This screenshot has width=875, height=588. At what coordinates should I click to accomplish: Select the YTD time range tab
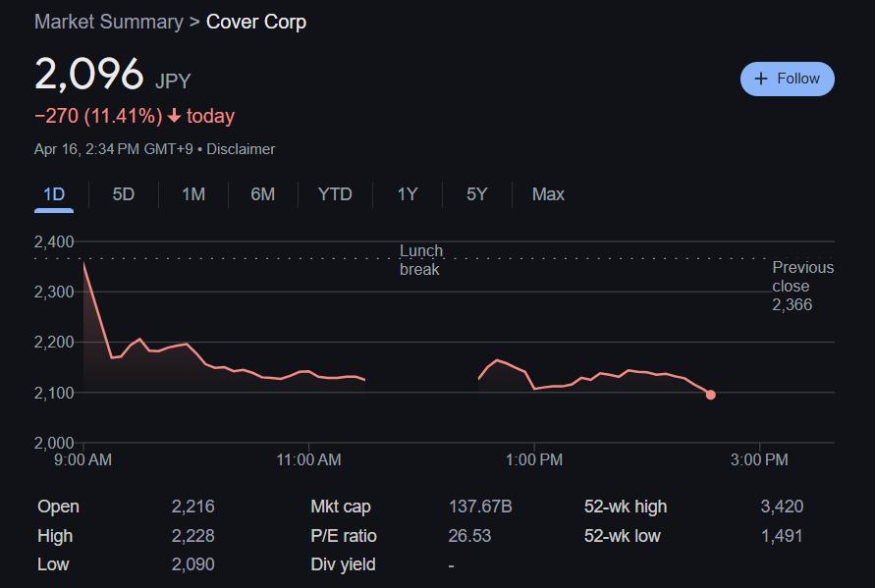335,194
